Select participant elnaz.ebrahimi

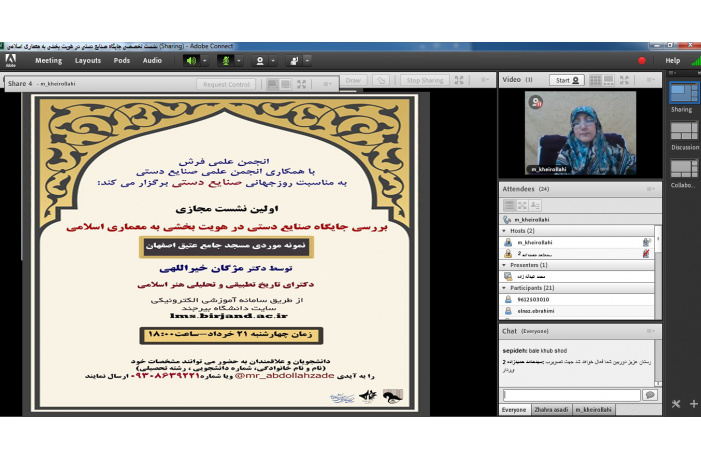click(577, 311)
